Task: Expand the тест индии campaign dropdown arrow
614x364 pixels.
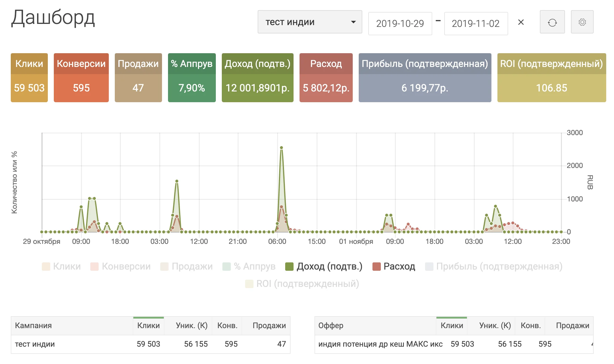Action: [x=353, y=22]
